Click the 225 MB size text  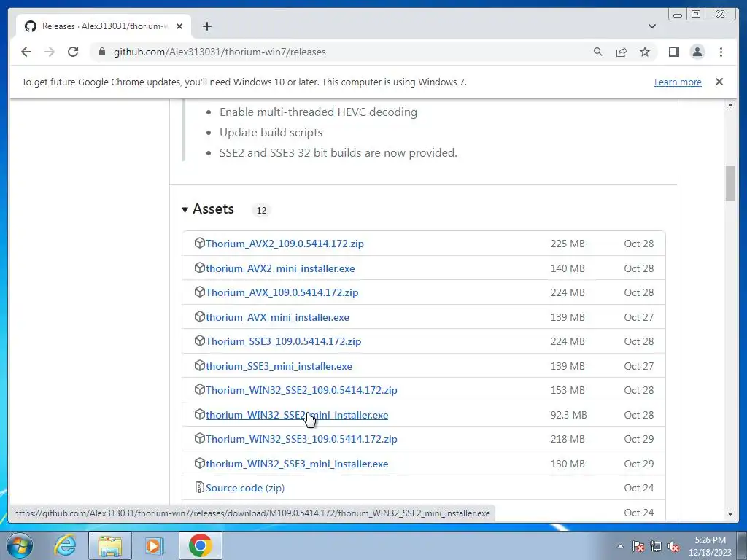tap(568, 244)
